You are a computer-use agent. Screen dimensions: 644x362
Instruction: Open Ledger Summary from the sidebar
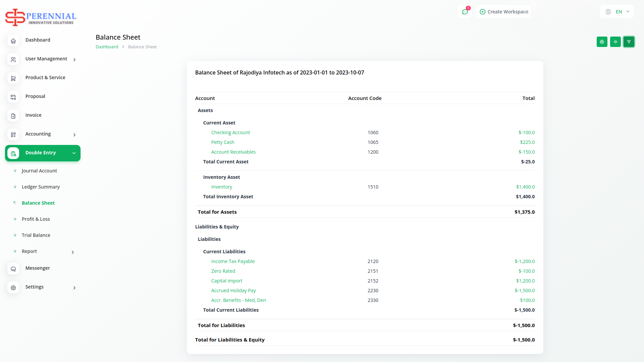point(41,187)
